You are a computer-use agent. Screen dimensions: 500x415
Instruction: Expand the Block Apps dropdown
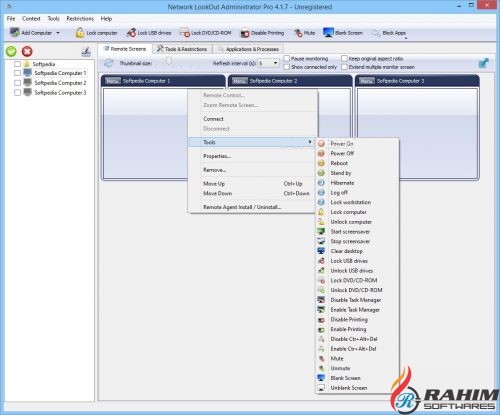coord(406,39)
